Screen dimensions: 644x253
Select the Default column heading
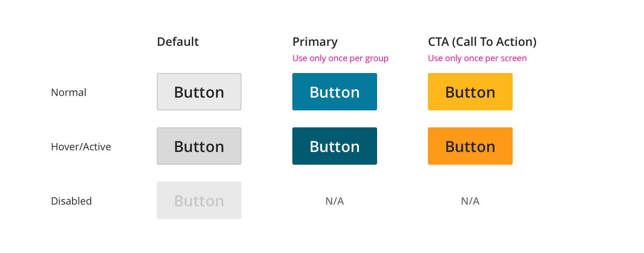tap(178, 42)
